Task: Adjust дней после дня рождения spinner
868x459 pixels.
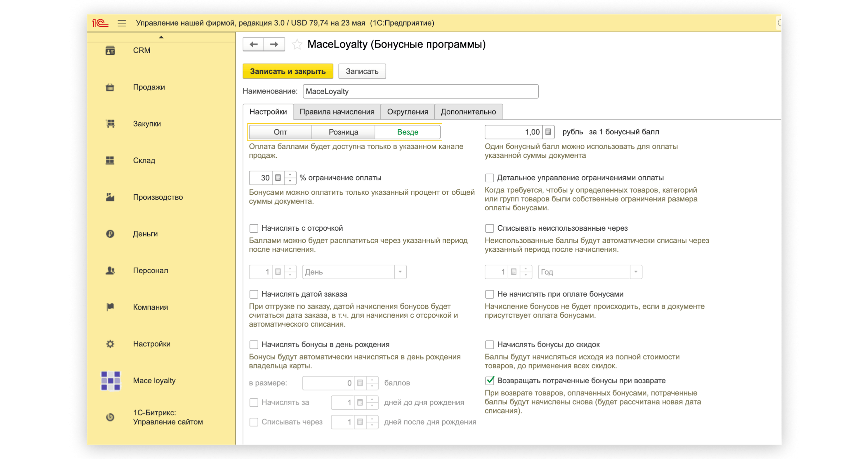Action: click(x=372, y=422)
